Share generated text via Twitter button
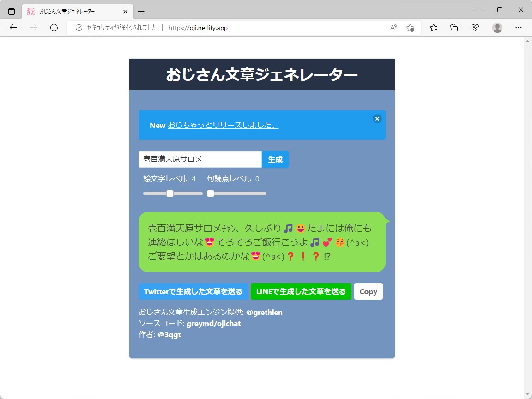Viewport: 532px width, 399px height. [193, 291]
